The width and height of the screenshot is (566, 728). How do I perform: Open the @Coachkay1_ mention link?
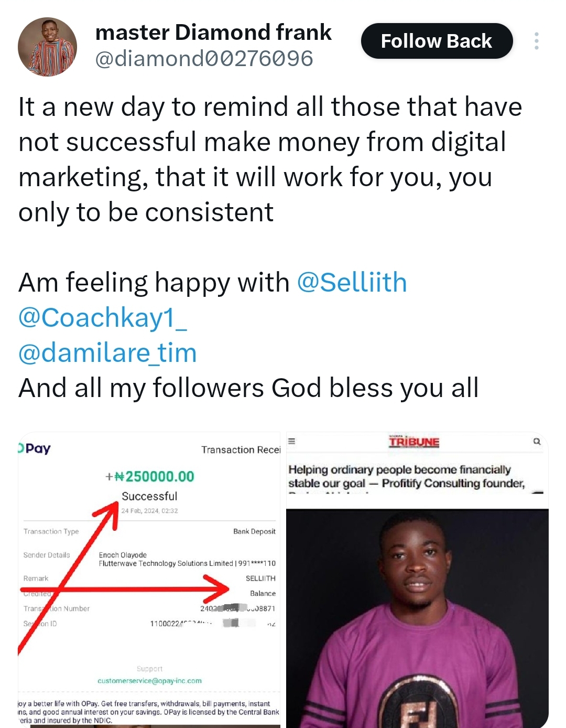pyautogui.click(x=102, y=318)
